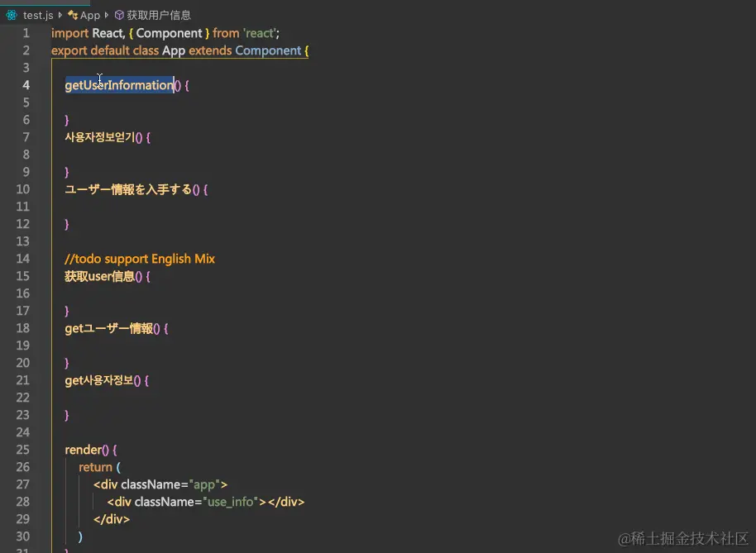Click the React logo icon in the breadcrumb
The width and height of the screenshot is (756, 553).
(11, 14)
